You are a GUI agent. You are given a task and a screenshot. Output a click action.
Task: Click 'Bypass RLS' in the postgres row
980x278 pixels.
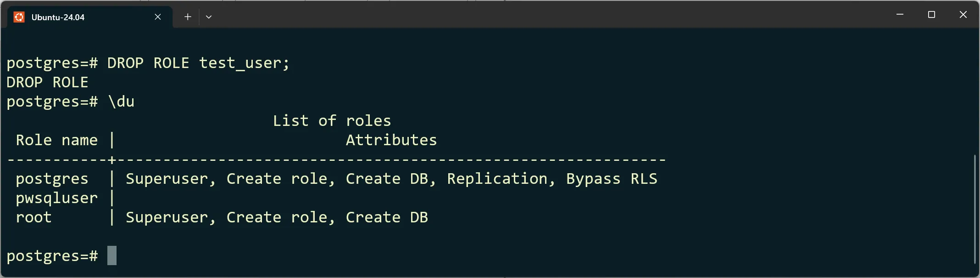coord(612,179)
